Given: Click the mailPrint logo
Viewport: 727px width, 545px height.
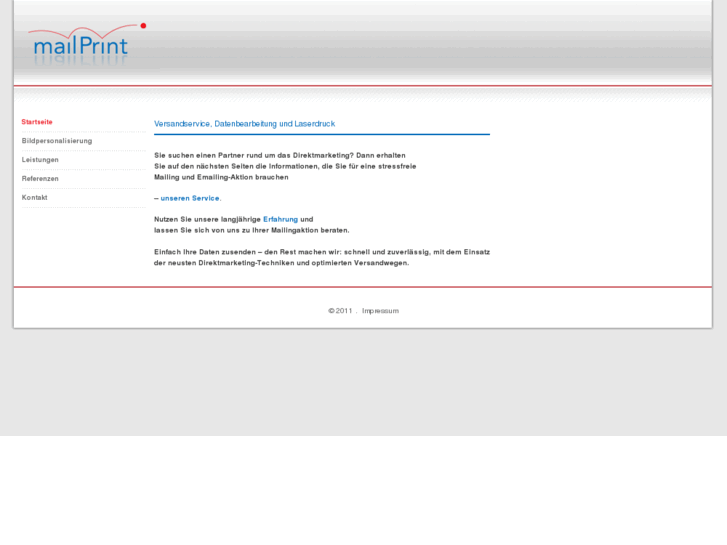Looking at the screenshot, I should (87, 44).
